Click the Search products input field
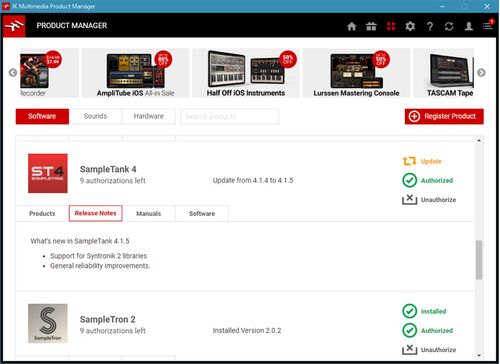The width and height of the screenshot is (500, 364). click(x=230, y=116)
